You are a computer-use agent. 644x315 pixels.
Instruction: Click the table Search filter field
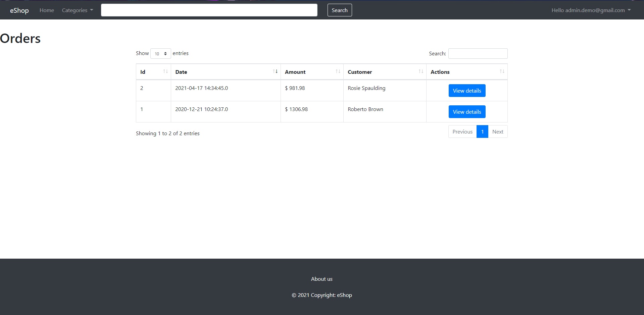tap(478, 53)
